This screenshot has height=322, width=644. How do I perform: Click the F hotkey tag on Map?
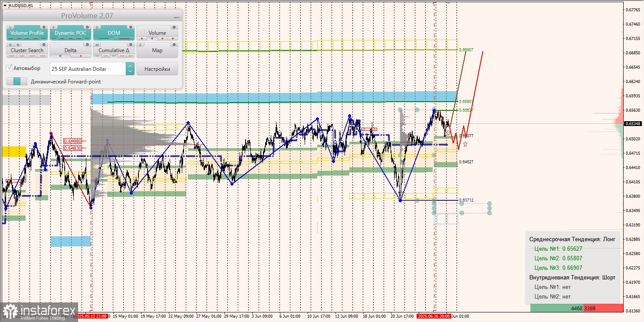(x=141, y=45)
